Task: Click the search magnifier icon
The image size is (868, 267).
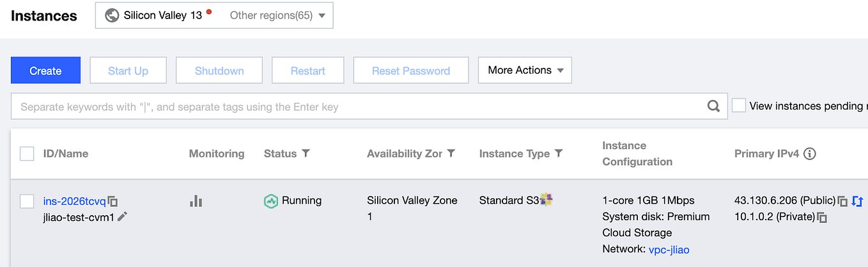Action: click(713, 106)
